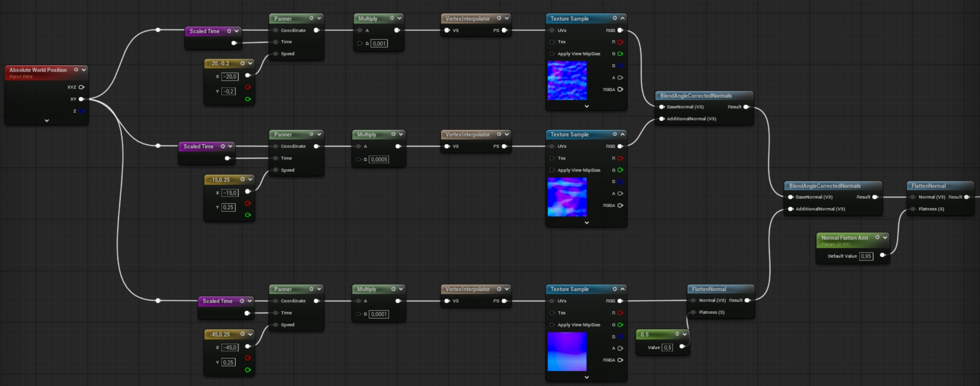This screenshot has width=980, height=386.
Task: Open the dropdown chevron on the -15,0.25 node header
Action: [x=250, y=180]
